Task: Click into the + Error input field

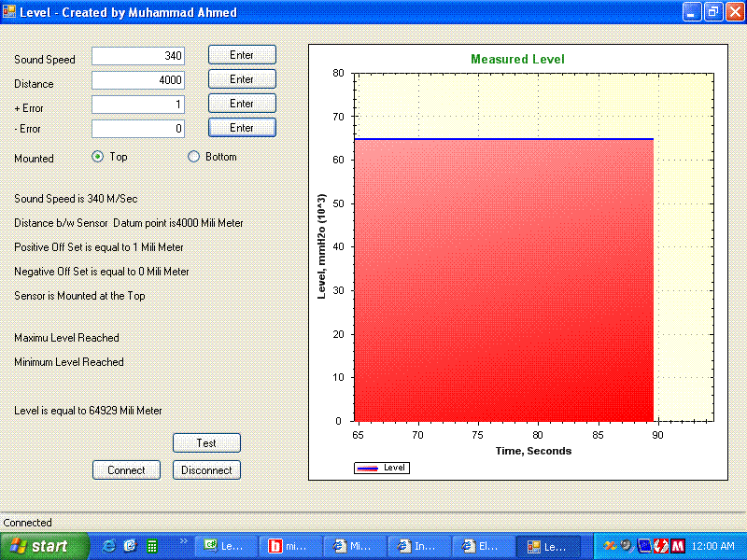Action: (138, 105)
